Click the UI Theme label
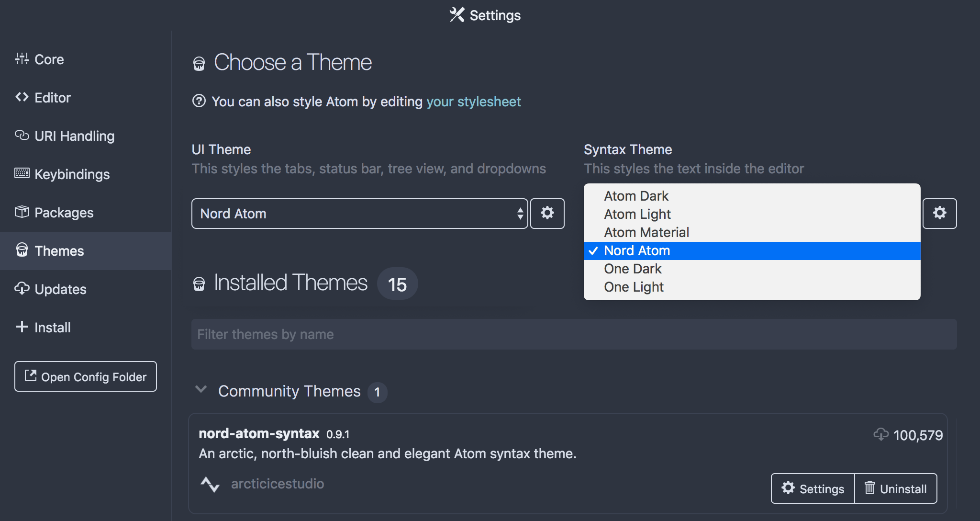The image size is (980, 521). pyautogui.click(x=221, y=149)
